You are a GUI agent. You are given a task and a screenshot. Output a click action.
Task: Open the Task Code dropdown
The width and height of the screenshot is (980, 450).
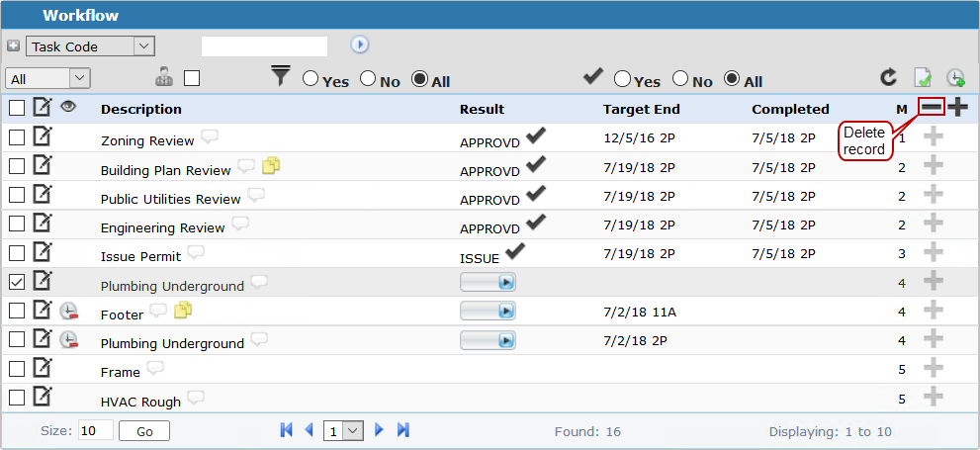90,45
